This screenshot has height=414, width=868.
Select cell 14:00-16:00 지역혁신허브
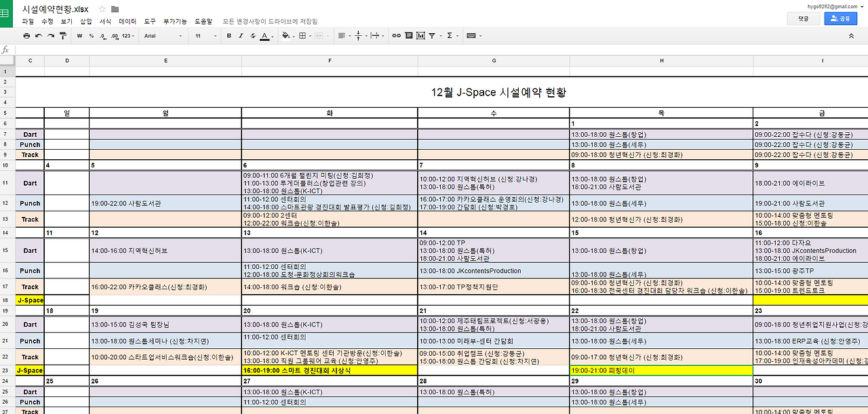click(x=165, y=251)
